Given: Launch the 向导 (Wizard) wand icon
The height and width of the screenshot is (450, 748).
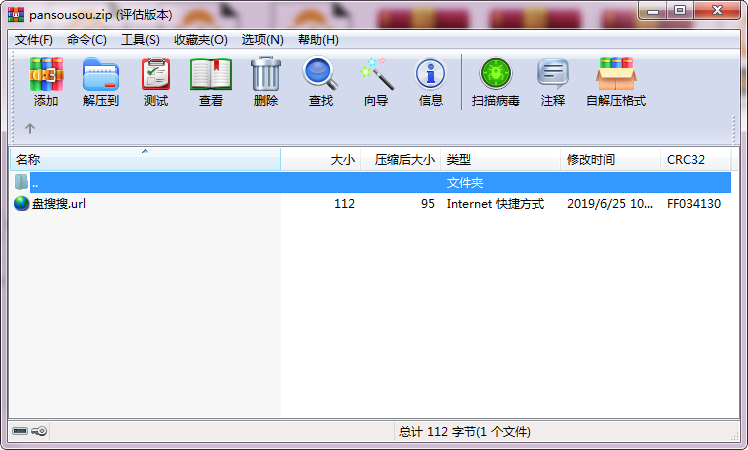Looking at the screenshot, I should [376, 74].
